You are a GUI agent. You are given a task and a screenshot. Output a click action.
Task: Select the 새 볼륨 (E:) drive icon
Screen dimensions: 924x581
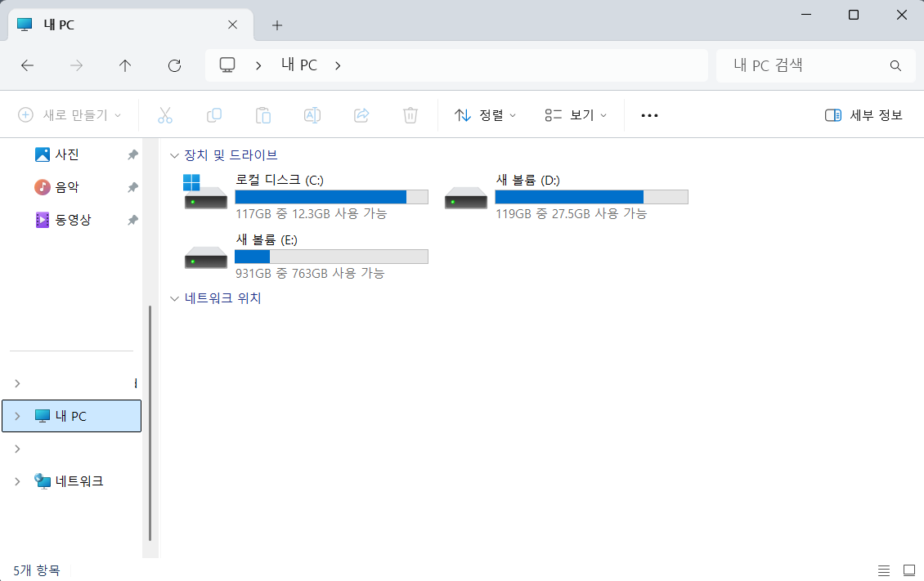(206, 257)
